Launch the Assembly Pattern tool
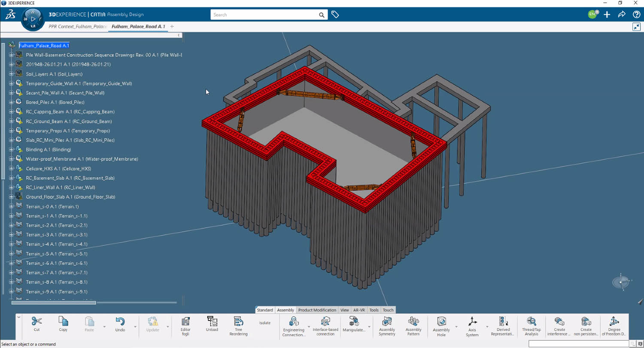644x348 pixels. [413, 322]
